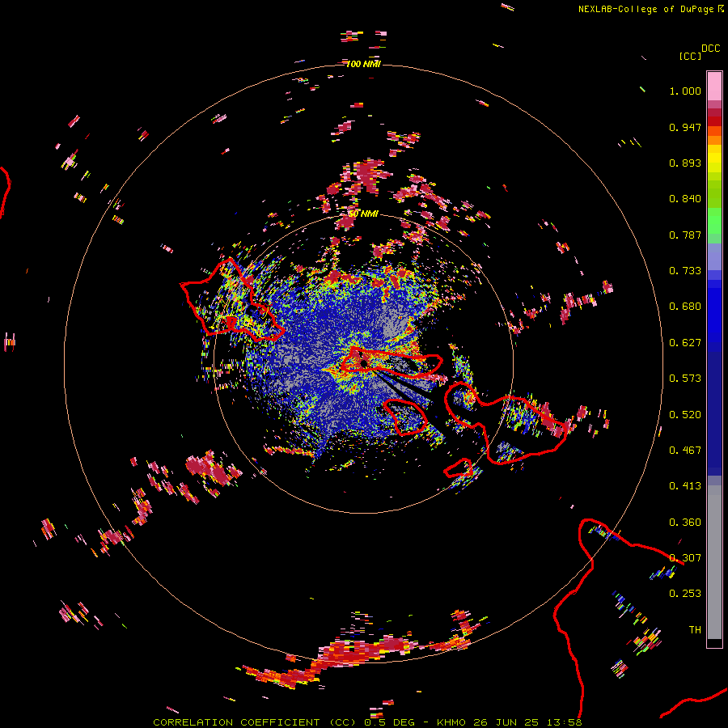
Task: Click the 0.573 color scale value
Action: point(685,379)
